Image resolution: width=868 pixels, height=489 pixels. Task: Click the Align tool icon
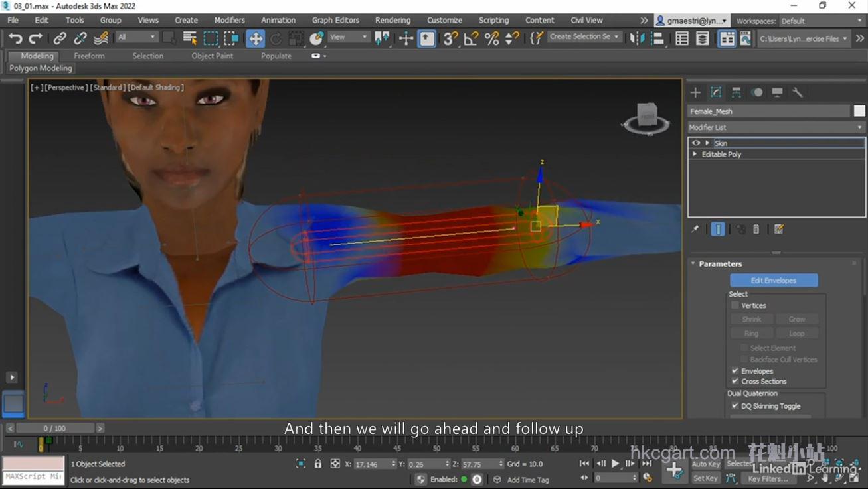pyautogui.click(x=657, y=38)
